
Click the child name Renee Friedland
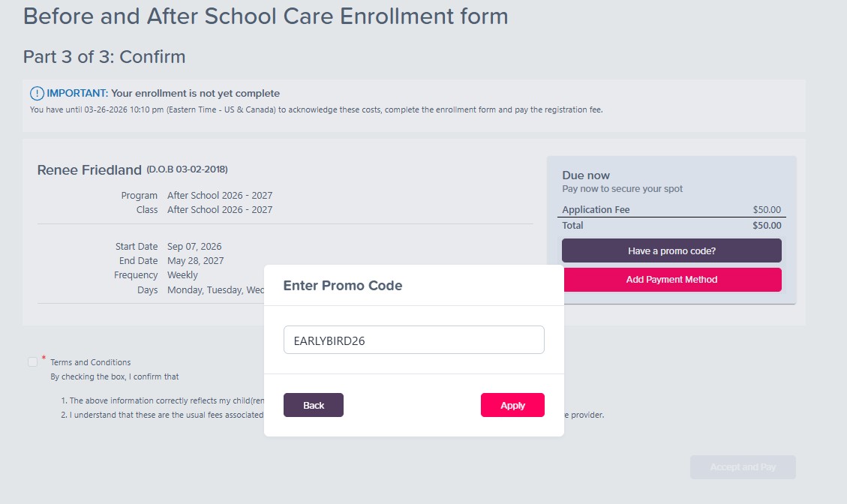(x=89, y=169)
